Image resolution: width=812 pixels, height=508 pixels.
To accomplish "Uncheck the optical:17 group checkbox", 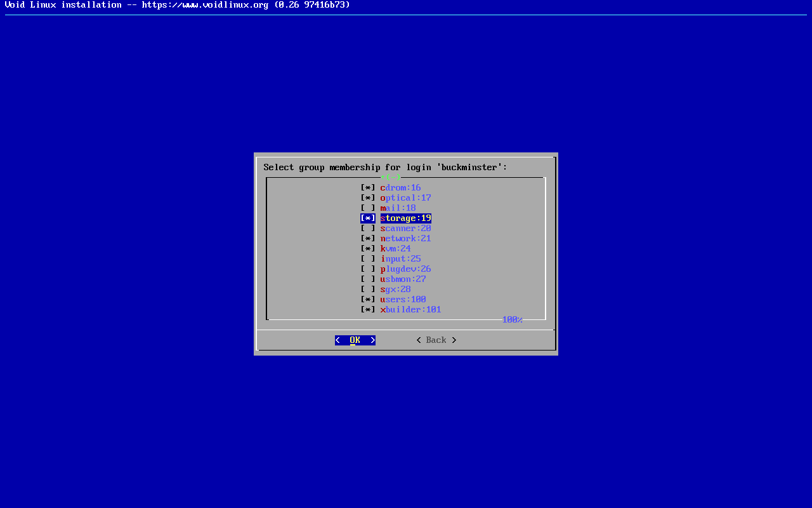I will point(368,198).
